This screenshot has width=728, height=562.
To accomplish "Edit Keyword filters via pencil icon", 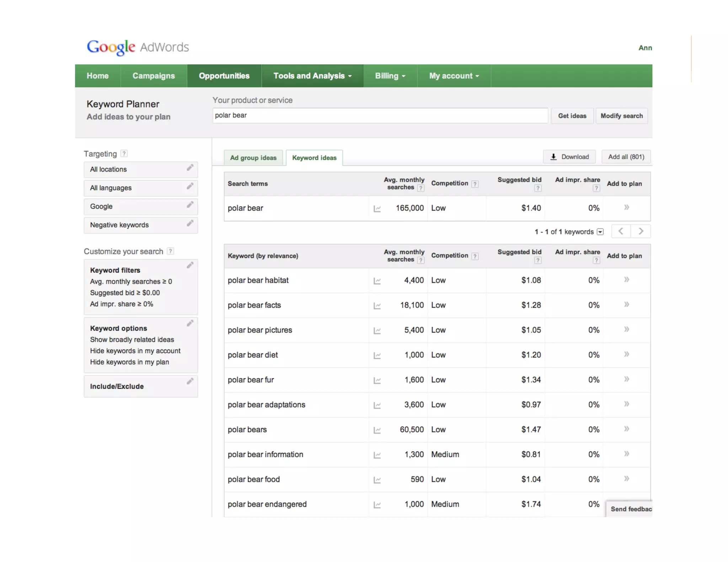I will click(190, 265).
